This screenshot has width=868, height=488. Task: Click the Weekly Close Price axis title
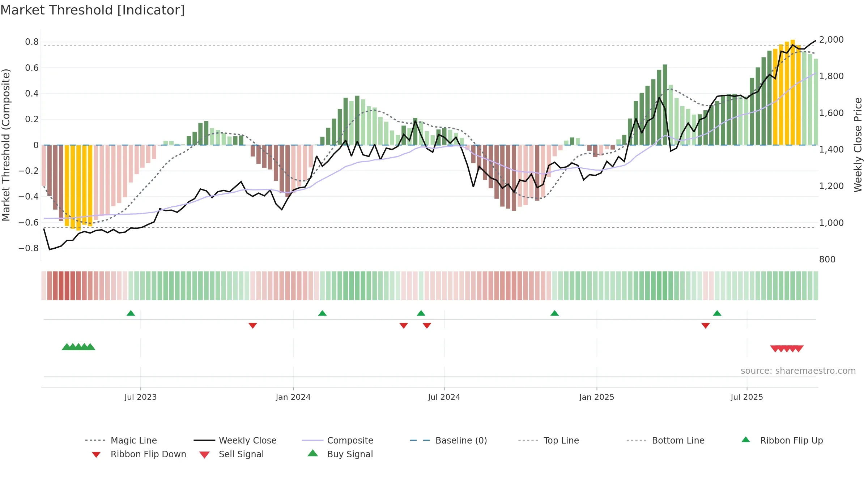click(x=858, y=145)
